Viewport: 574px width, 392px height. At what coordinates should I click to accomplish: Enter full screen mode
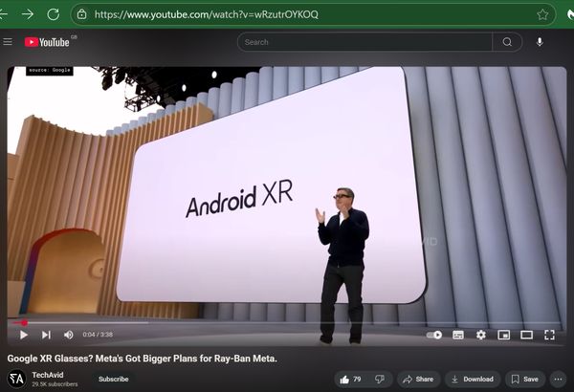(549, 335)
